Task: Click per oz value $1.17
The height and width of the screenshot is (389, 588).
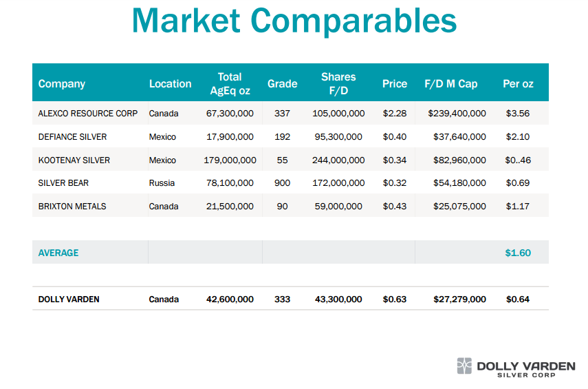Action: pyautogui.click(x=518, y=206)
